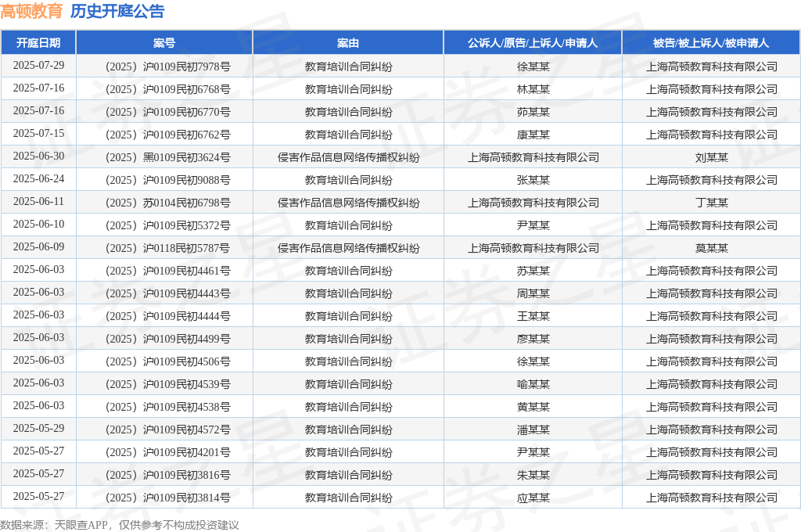Click defendant 刘某某
The width and height of the screenshot is (801, 532).
click(x=712, y=157)
